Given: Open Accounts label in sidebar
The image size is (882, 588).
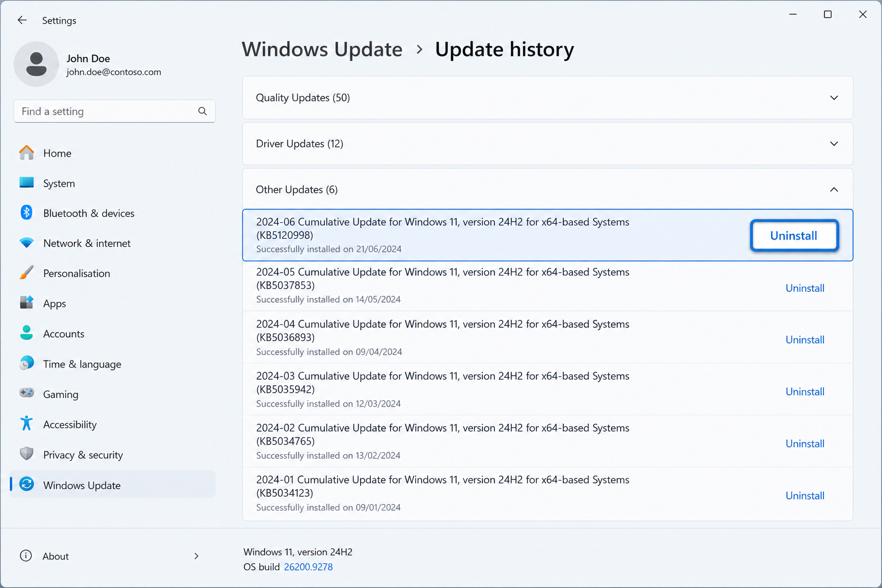Looking at the screenshot, I should tap(64, 334).
